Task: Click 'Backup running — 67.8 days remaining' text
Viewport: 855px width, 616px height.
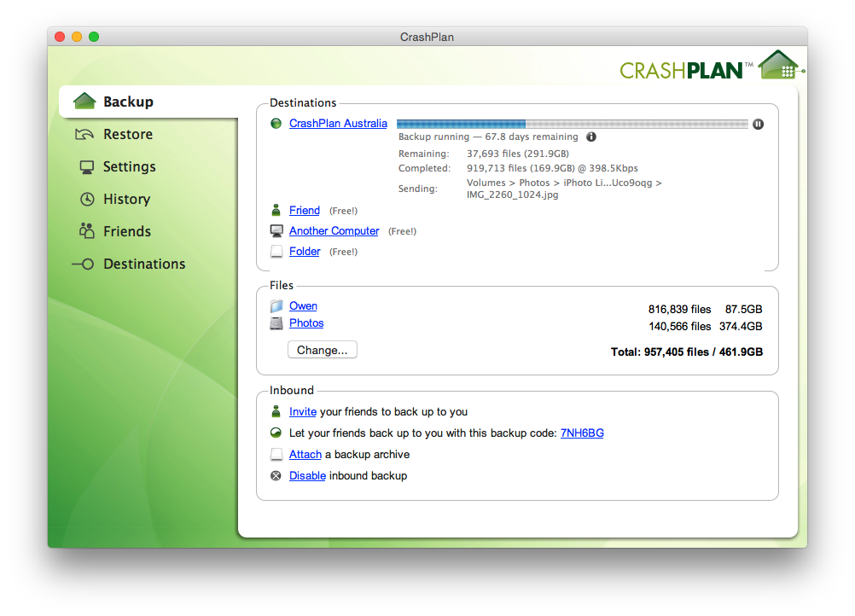Action: tap(488, 137)
